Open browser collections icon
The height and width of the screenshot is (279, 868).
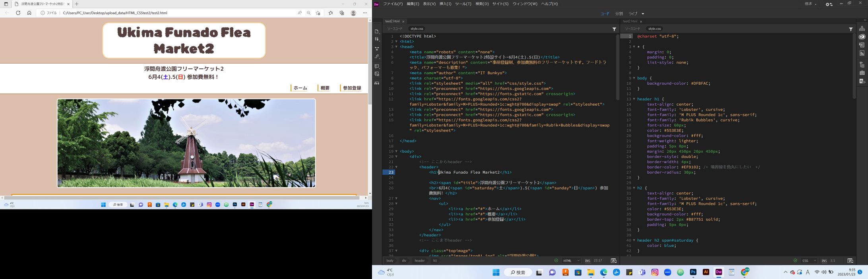tap(342, 13)
